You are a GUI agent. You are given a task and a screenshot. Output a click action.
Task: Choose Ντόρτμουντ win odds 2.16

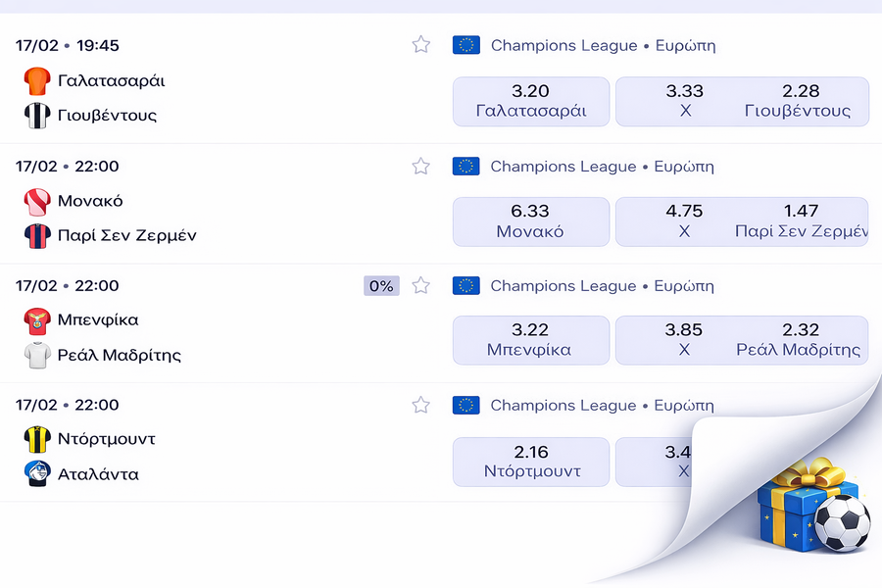(x=531, y=462)
